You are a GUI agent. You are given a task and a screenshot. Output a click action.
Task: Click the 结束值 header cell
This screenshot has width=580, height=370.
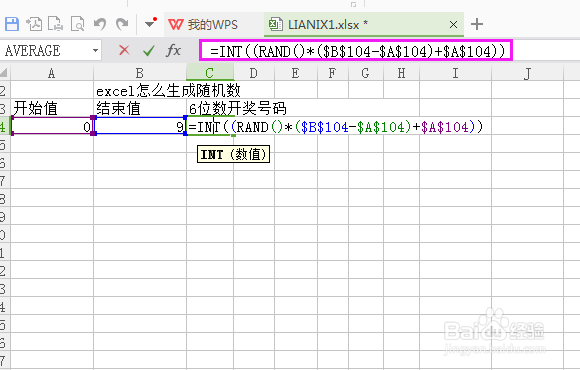pyautogui.click(x=140, y=108)
